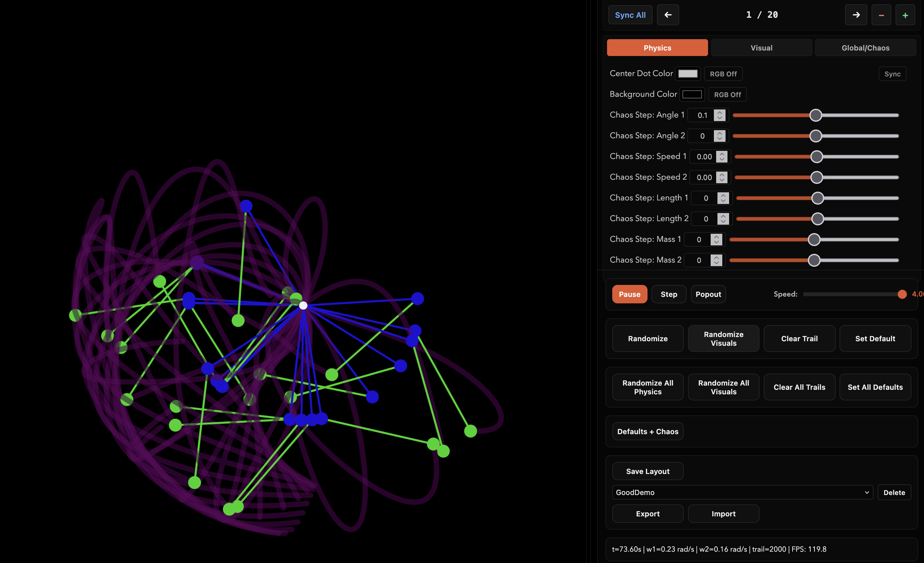Increment Chaos Step Angle 1 stepper up
The width and height of the screenshot is (924, 563).
point(719,112)
